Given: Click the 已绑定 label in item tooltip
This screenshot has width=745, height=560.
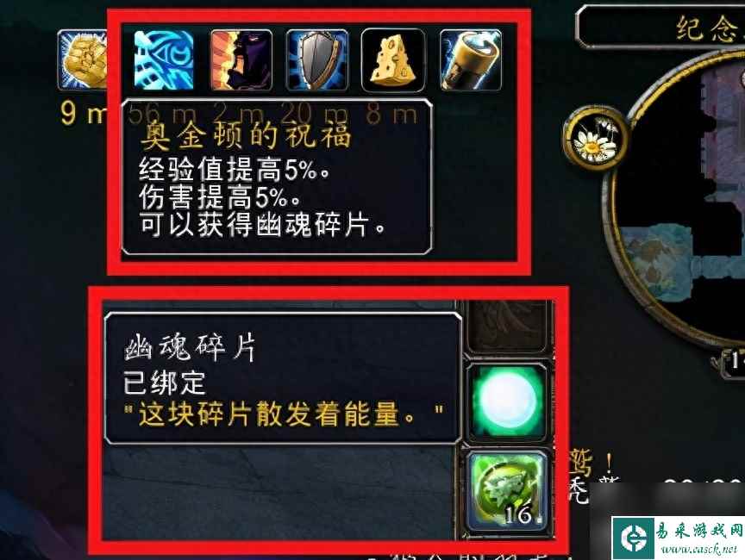Looking at the screenshot, I should [x=165, y=383].
